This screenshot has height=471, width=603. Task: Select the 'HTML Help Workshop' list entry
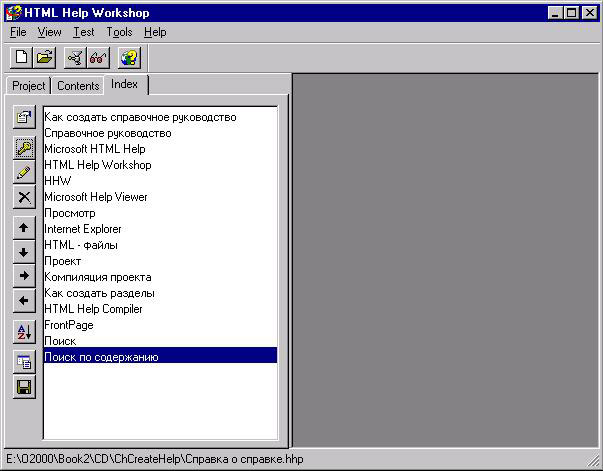(160, 165)
